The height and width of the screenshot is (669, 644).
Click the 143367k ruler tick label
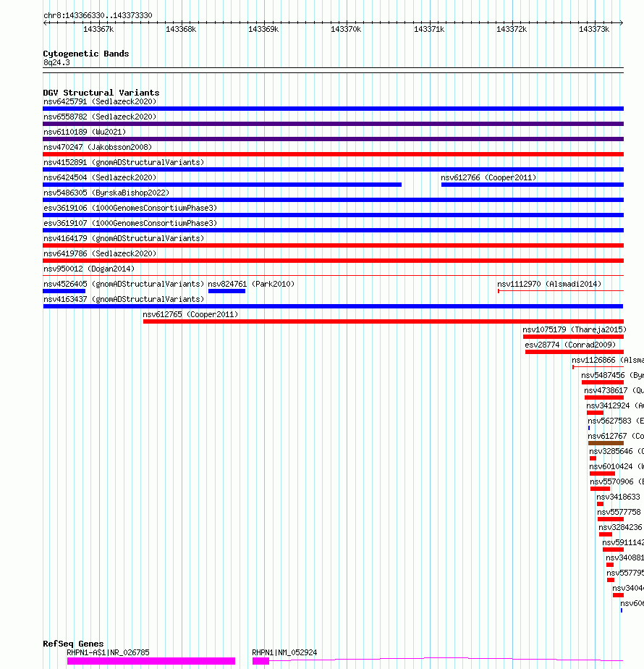pos(98,29)
